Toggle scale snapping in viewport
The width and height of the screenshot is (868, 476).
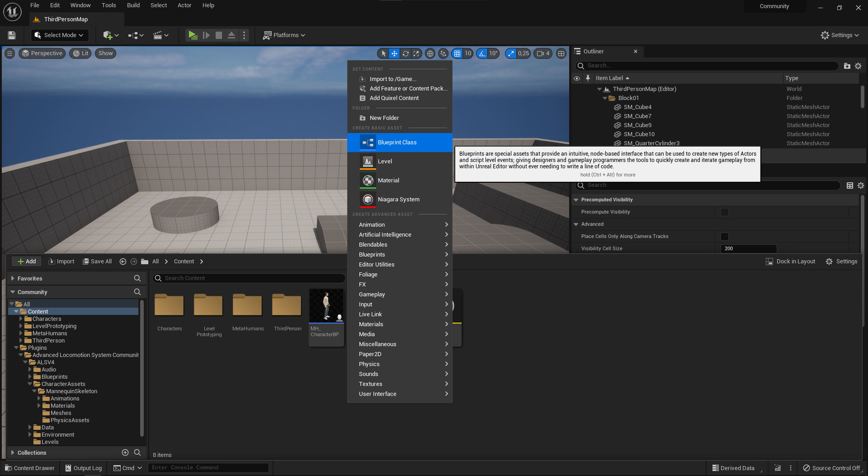[511, 53]
